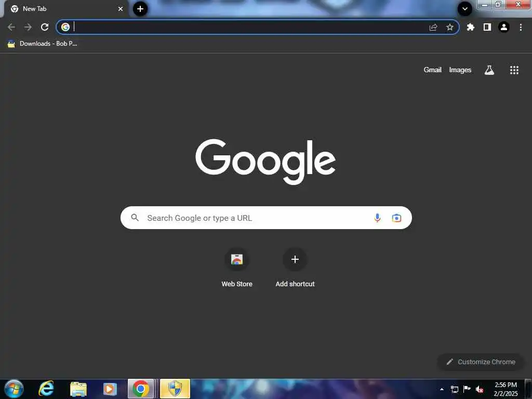Open the Downloads - Bob P... bookmark

(43, 44)
